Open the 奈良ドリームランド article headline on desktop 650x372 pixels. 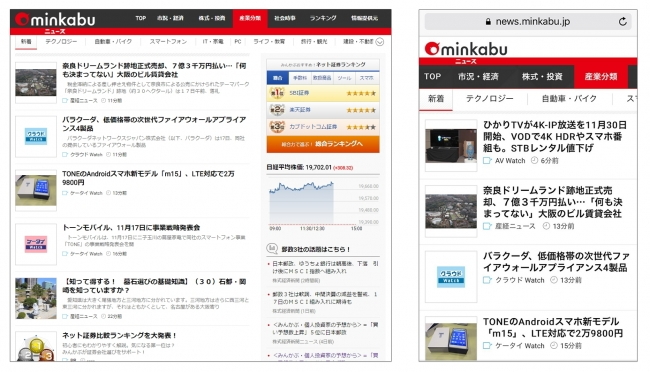point(154,70)
